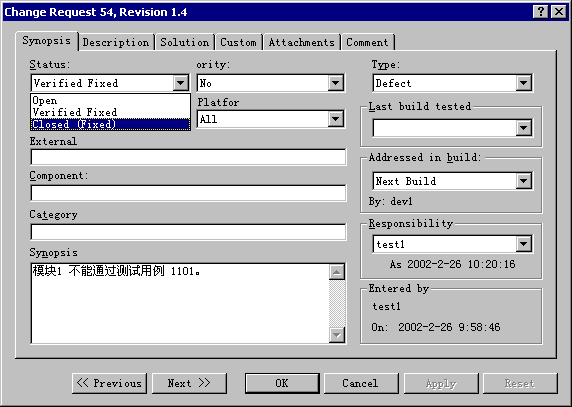Click into the External reference field
572x407 pixels.
[188, 157]
